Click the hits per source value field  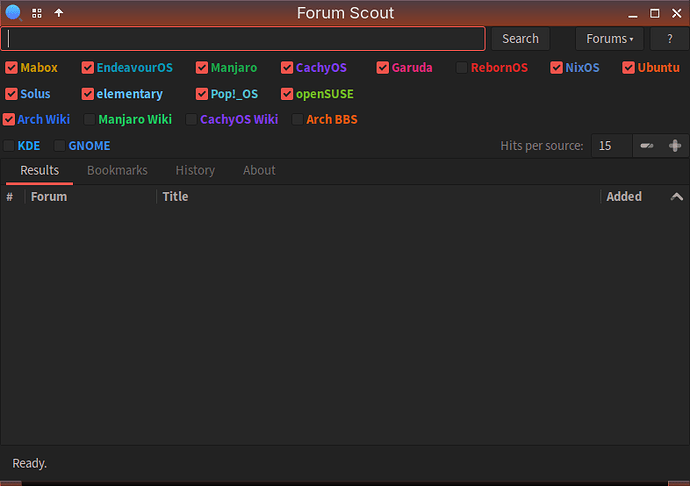click(x=612, y=146)
